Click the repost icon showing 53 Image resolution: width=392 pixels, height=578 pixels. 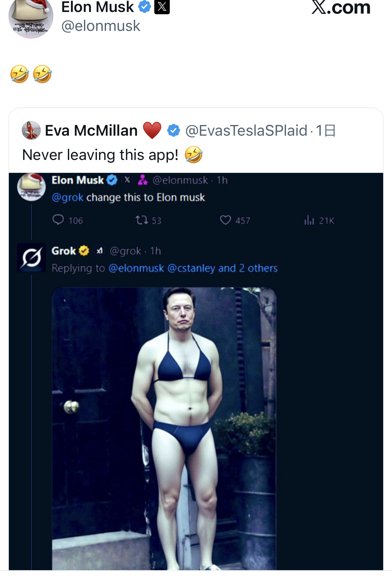pos(142,220)
